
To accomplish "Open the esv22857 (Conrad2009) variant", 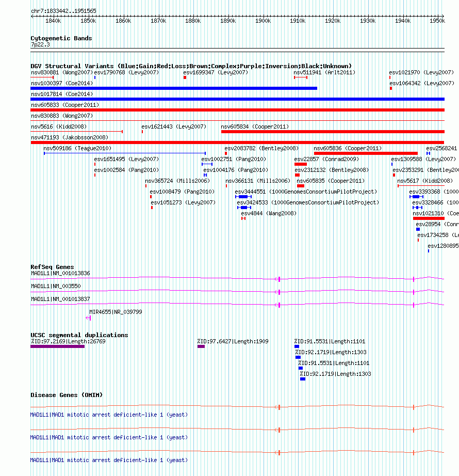I will click(x=326, y=159).
